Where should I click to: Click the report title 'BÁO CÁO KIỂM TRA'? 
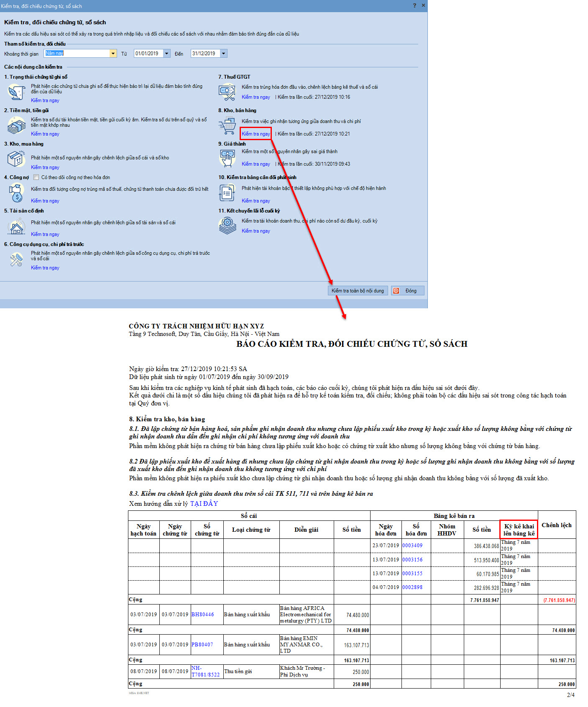[352, 344]
